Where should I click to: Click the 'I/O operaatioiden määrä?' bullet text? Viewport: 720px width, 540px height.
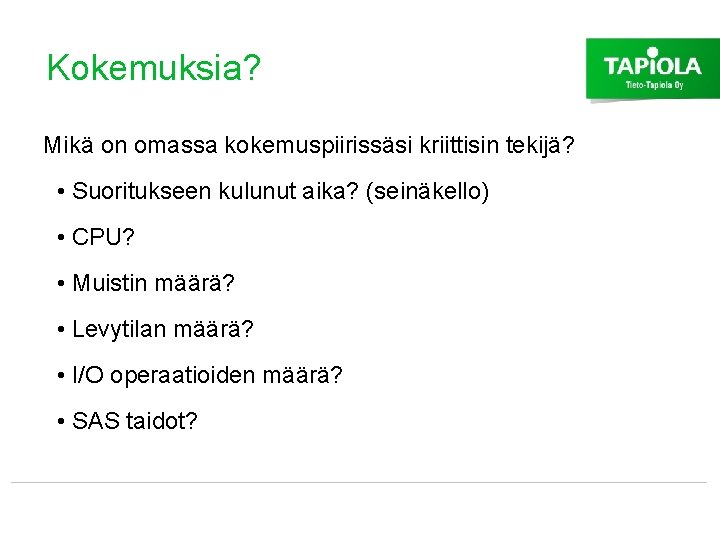(208, 375)
